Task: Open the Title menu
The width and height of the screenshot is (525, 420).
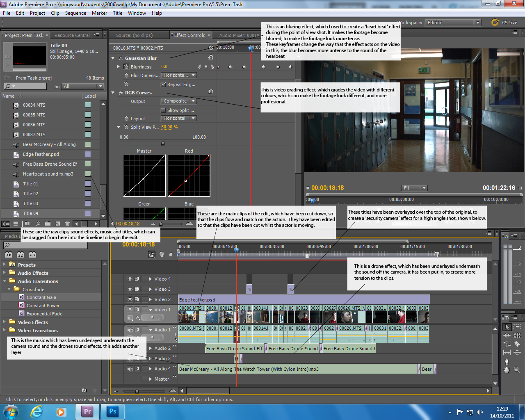Action: click(117, 13)
